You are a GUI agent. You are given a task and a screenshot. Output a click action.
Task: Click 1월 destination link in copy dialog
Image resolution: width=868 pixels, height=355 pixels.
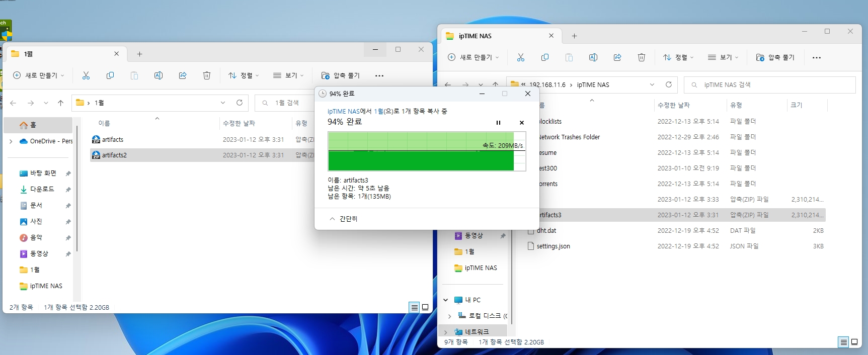(x=378, y=111)
